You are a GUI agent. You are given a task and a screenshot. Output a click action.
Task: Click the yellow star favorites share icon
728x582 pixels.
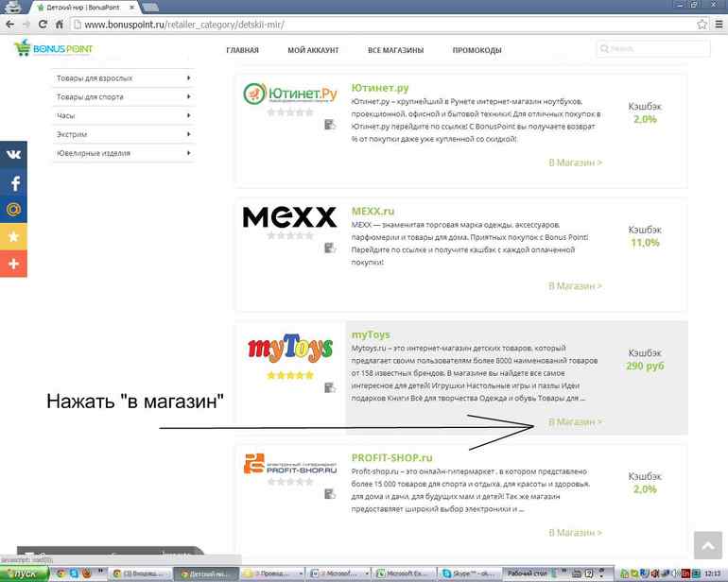point(13,237)
